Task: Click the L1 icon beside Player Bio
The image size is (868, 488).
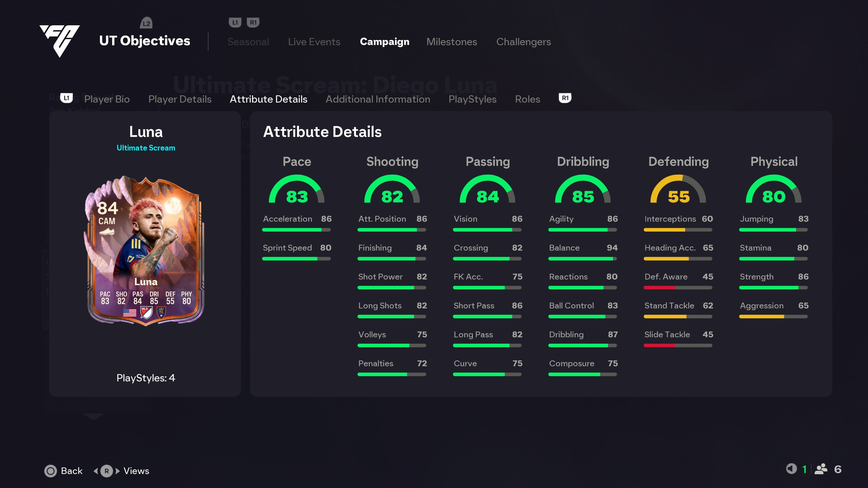Action: (66, 98)
